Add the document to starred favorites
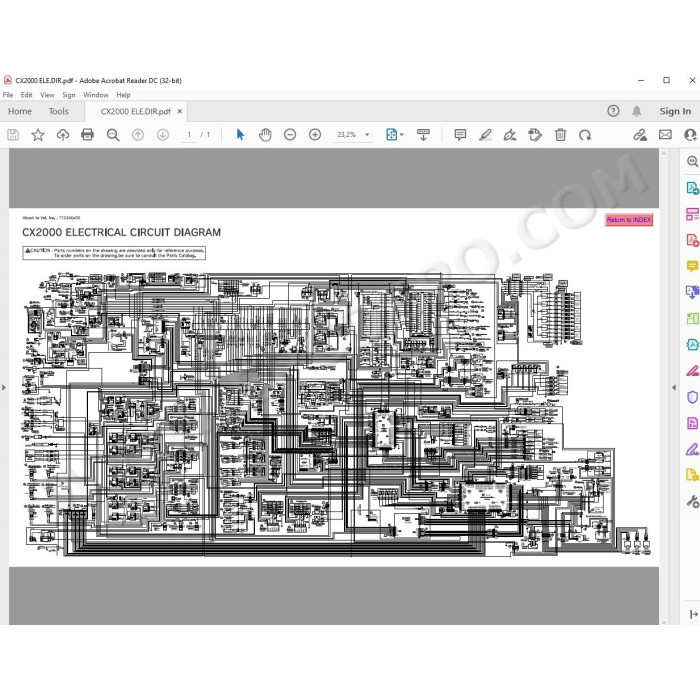The height and width of the screenshot is (700, 700). point(38,134)
